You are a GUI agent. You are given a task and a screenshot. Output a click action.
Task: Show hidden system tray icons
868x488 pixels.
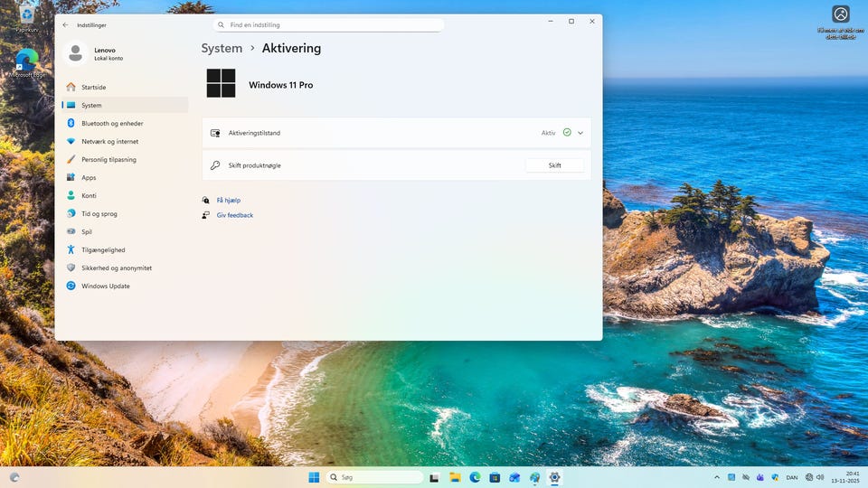717,477
